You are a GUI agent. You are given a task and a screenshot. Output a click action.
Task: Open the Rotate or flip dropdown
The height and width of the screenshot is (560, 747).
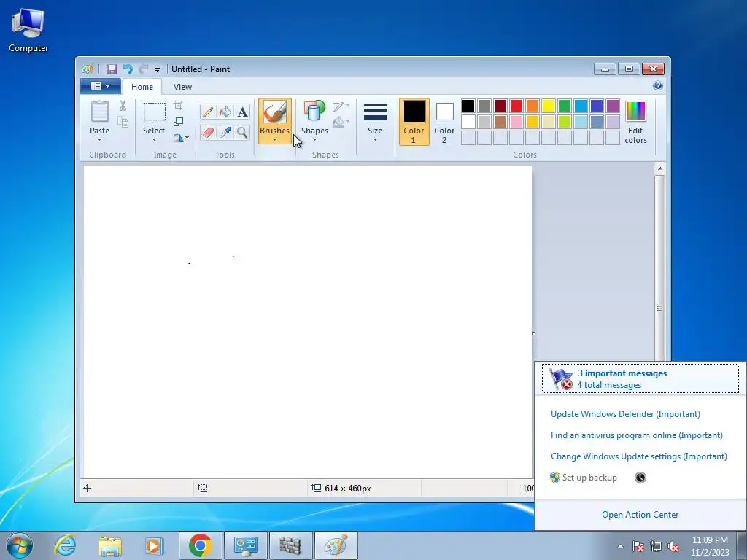[x=181, y=138]
